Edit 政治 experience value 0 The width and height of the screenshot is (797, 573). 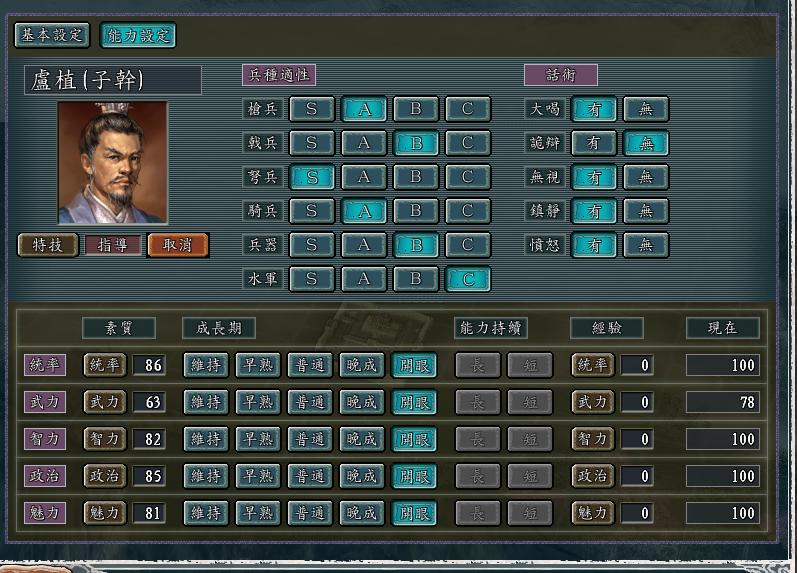(x=637, y=476)
